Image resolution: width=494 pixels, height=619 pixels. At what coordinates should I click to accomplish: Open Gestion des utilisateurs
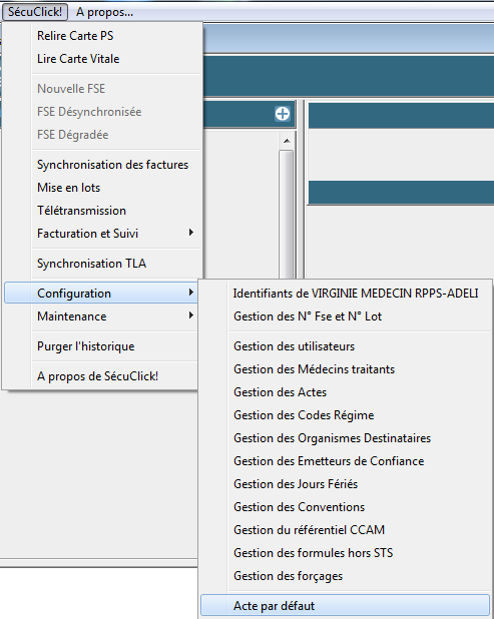tap(345, 346)
